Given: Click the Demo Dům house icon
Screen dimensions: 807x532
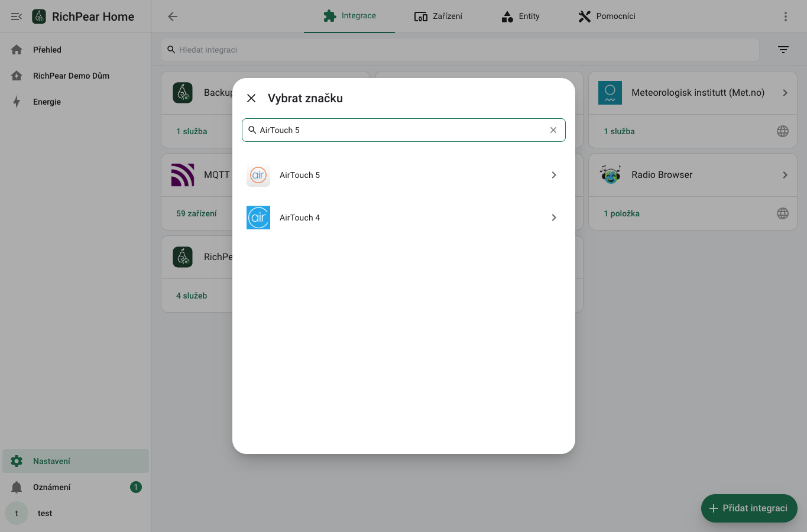Looking at the screenshot, I should [x=17, y=76].
